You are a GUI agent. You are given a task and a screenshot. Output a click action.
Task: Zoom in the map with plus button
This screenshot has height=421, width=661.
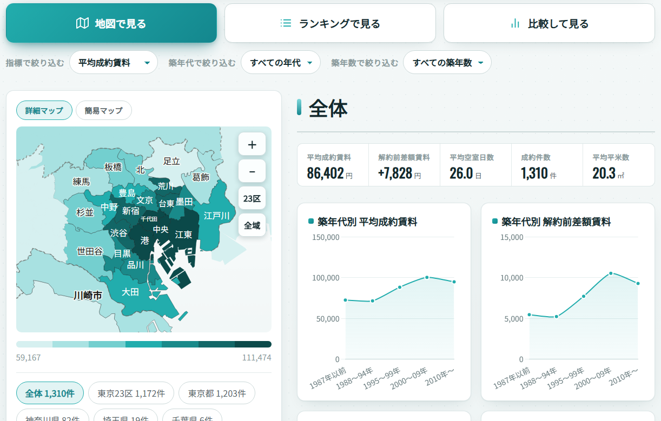(252, 145)
